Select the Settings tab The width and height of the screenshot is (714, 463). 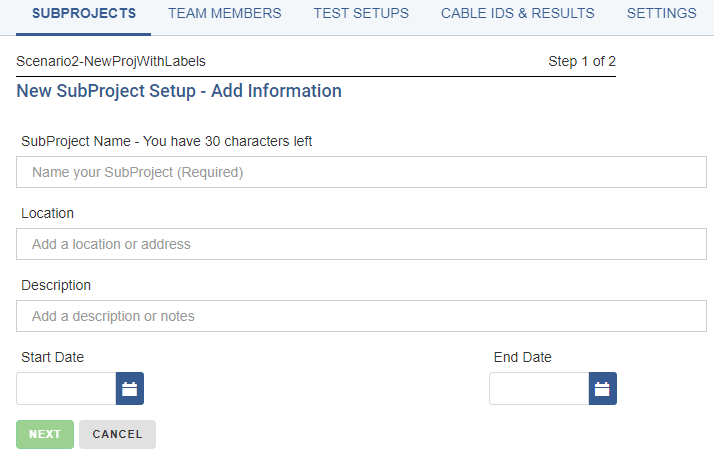661,13
